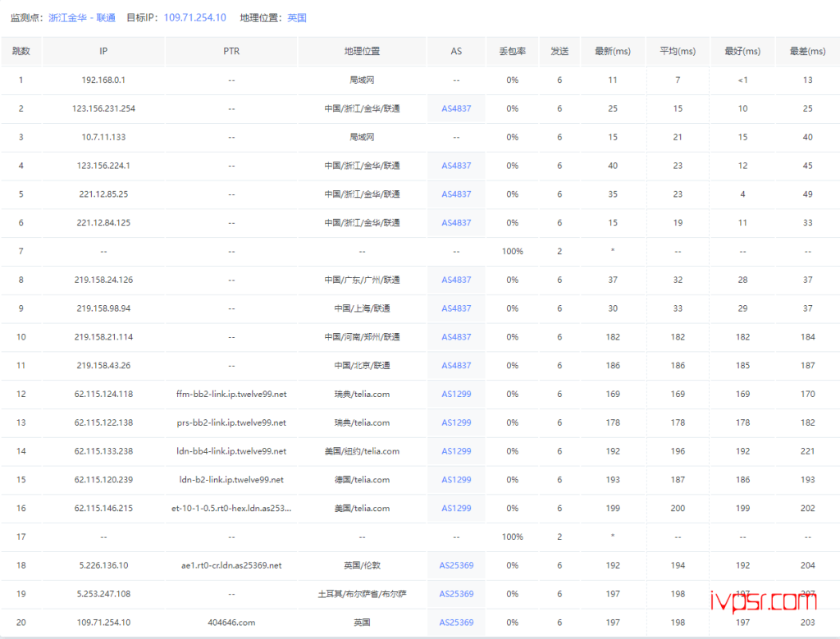Image resolution: width=840 pixels, height=639 pixels.
Task: Click the 地理位置 column header in the table
Action: pos(362,52)
